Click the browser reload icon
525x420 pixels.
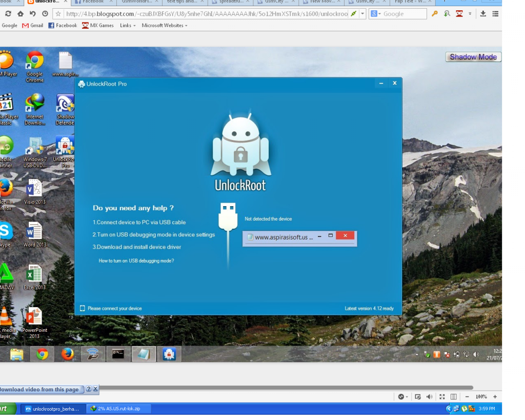tap(8, 14)
